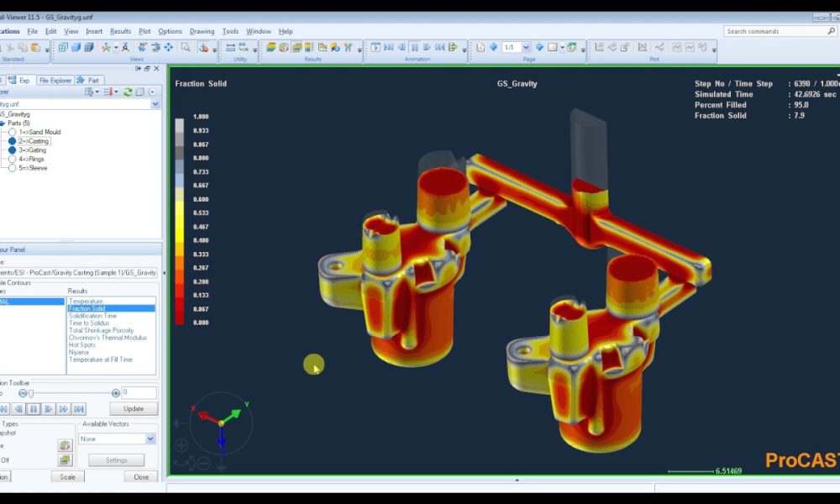Pause animation from the top Animation toolbar

click(x=415, y=47)
